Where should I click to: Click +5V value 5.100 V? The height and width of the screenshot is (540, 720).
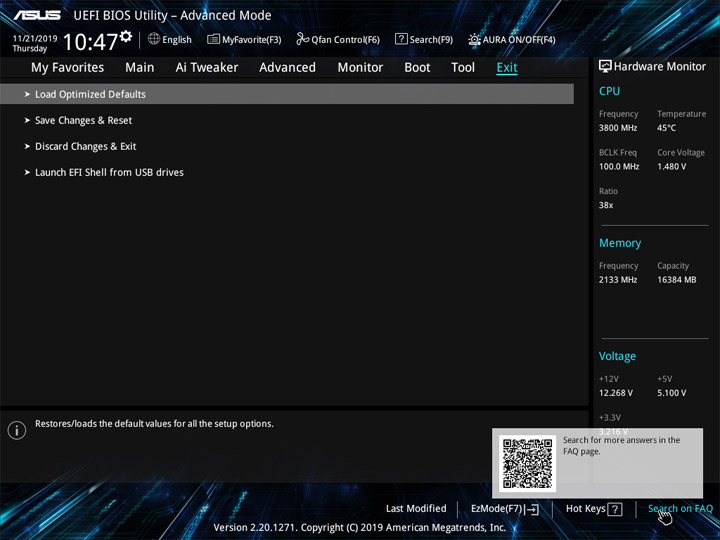tap(671, 393)
